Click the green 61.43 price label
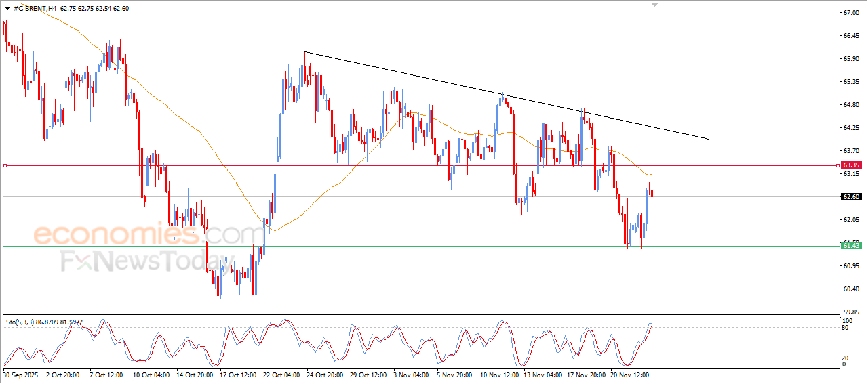The image size is (868, 384). click(851, 245)
